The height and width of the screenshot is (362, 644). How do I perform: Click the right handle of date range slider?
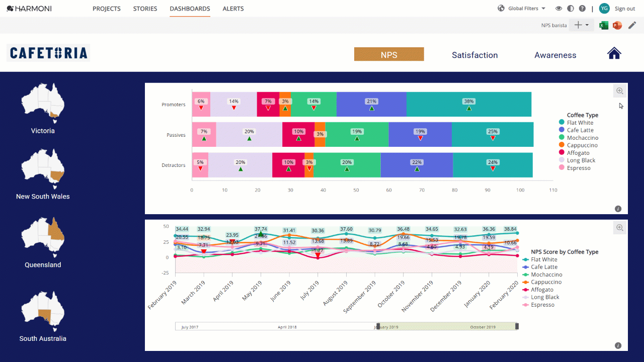click(517, 326)
